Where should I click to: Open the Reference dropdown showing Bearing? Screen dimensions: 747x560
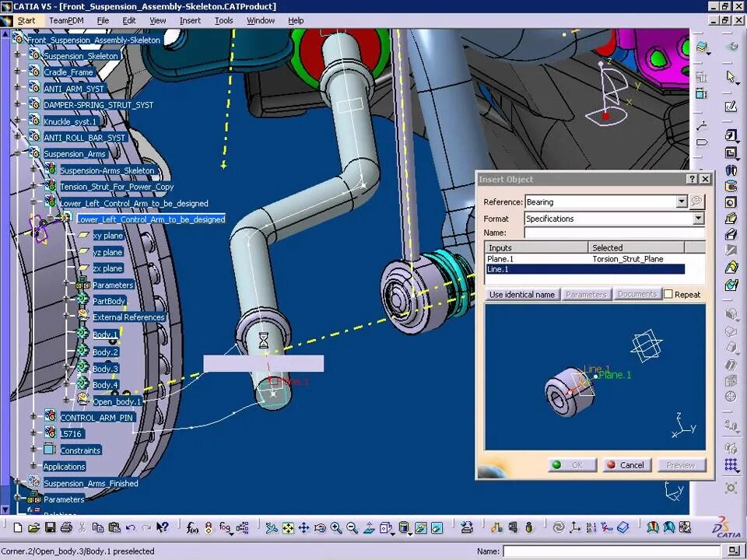pos(682,202)
